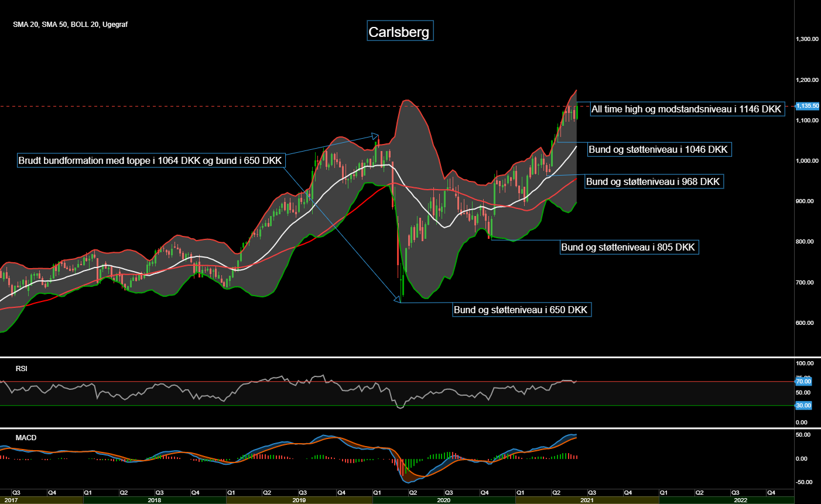The width and height of the screenshot is (821, 504).
Task: Select the 'Bund og støtteniveau i 968 DKK' label
Action: tap(654, 181)
